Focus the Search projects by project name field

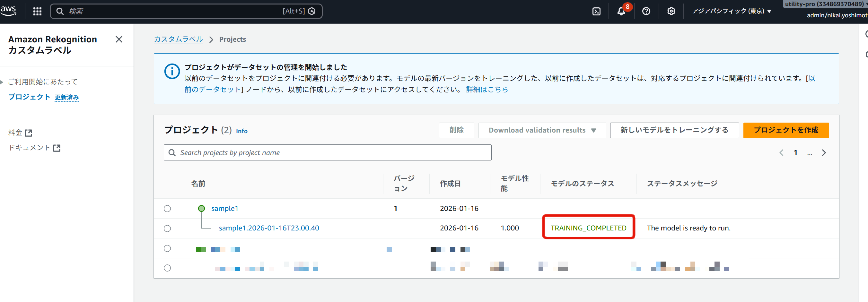click(x=328, y=153)
